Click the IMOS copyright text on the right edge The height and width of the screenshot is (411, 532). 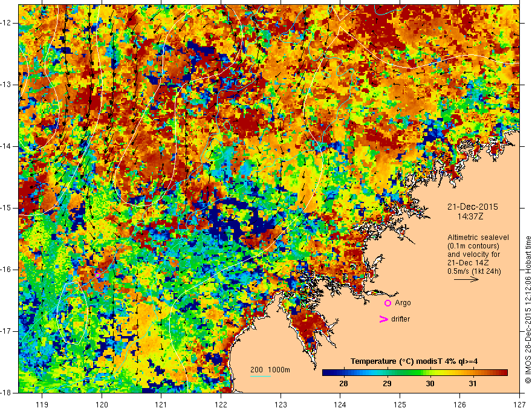point(528,309)
